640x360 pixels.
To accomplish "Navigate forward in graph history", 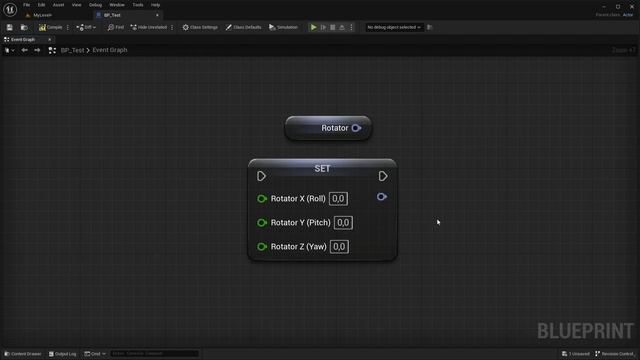I will click(x=37, y=50).
